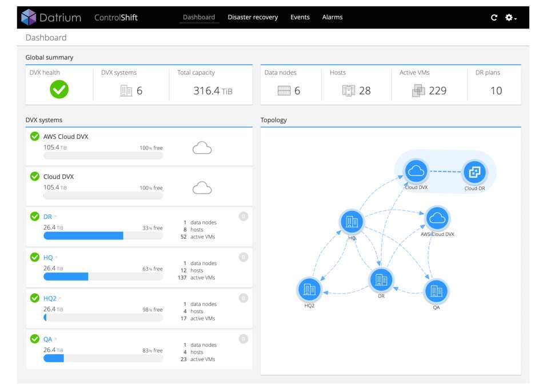This screenshot has height=392, width=543.
Task: Click the round gray button in HQ2 row
Action: [243, 298]
